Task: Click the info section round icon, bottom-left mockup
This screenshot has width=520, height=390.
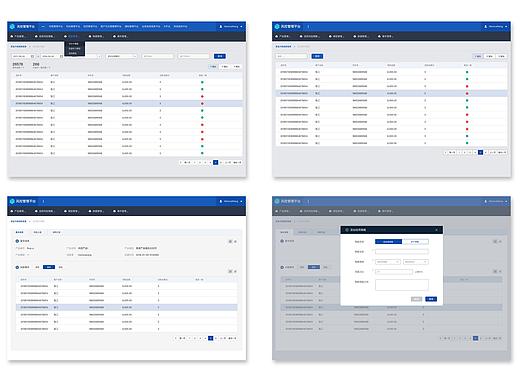Action: point(17,241)
